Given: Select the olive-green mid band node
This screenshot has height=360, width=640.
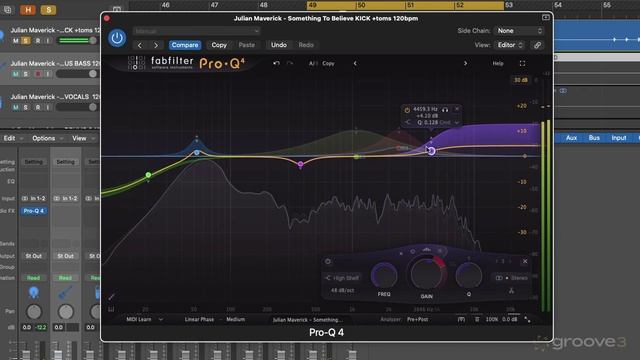Looking at the screenshot, I should click(356, 156).
